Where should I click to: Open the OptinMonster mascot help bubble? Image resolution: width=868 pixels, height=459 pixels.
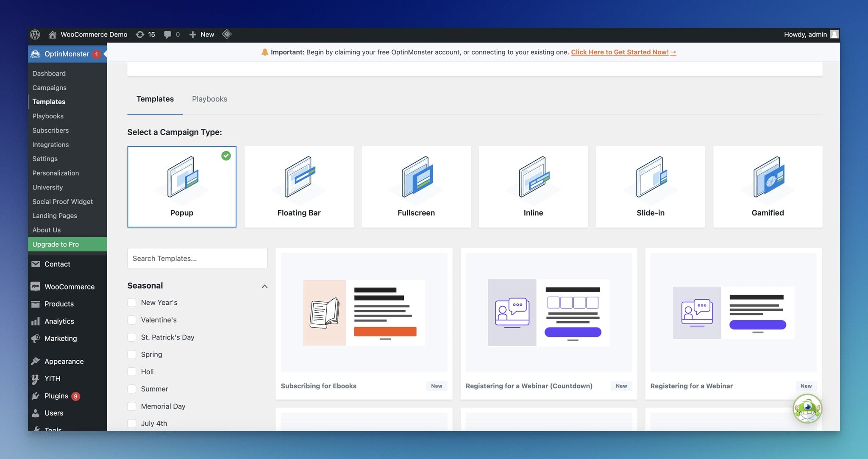pyautogui.click(x=807, y=409)
